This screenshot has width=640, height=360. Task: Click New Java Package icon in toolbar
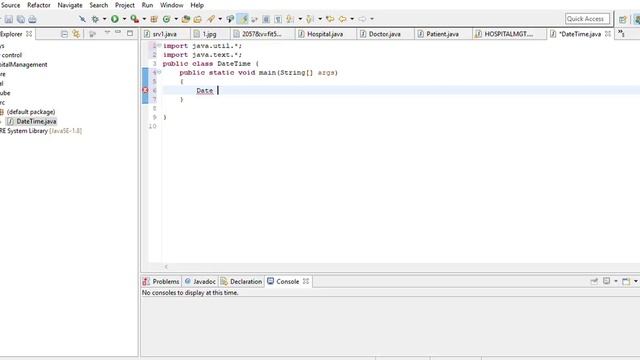154,19
